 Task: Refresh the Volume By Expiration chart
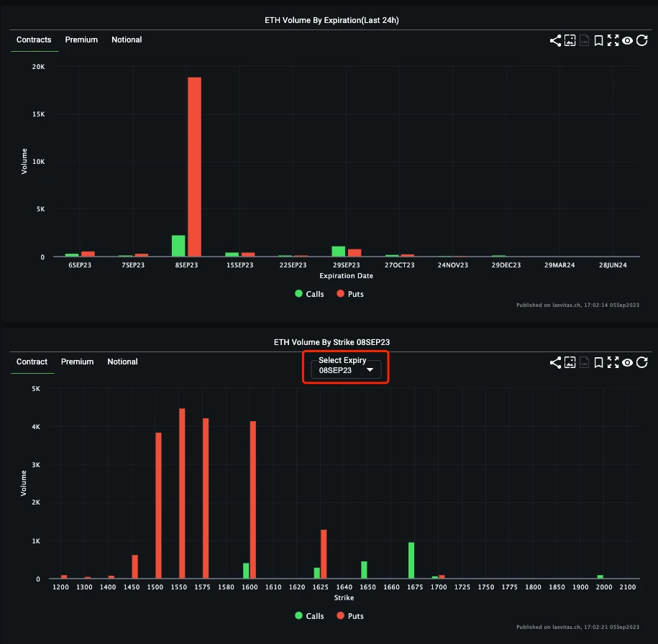[642, 41]
